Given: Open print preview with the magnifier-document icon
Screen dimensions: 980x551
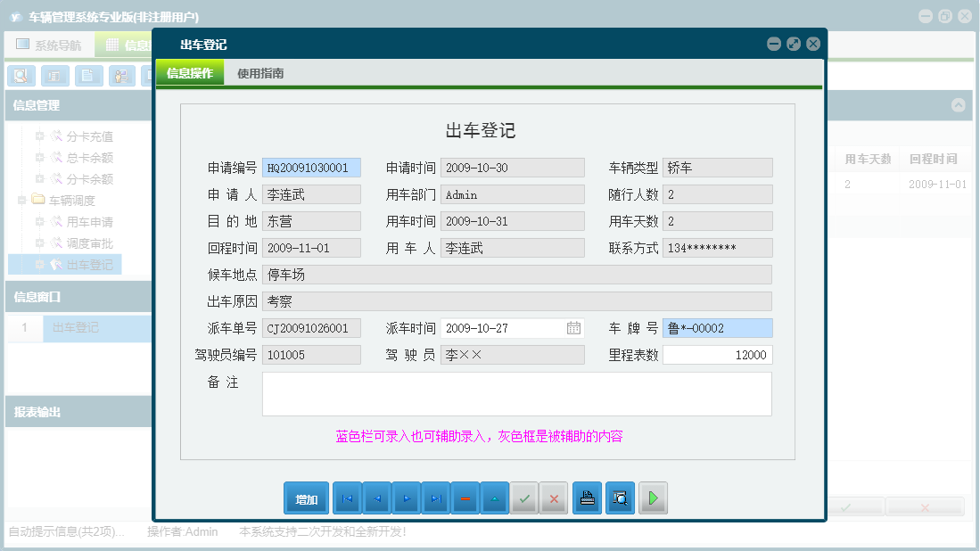Looking at the screenshot, I should [x=620, y=498].
